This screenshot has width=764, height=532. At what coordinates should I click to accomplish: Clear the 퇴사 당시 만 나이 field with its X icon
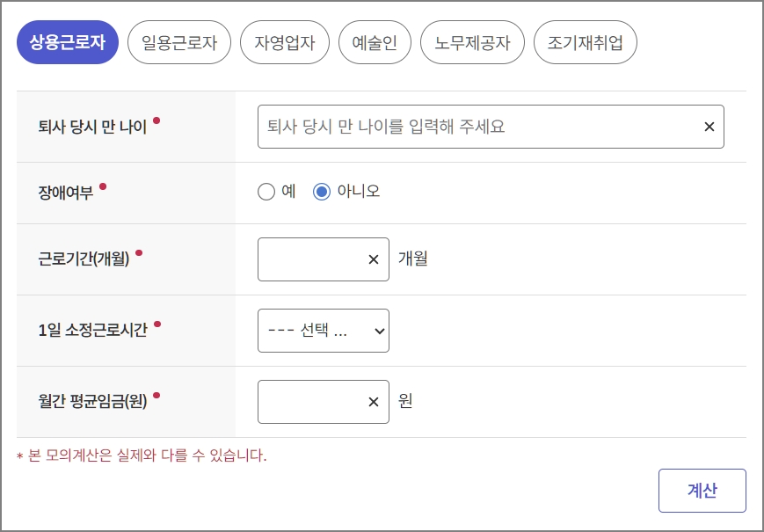709,127
